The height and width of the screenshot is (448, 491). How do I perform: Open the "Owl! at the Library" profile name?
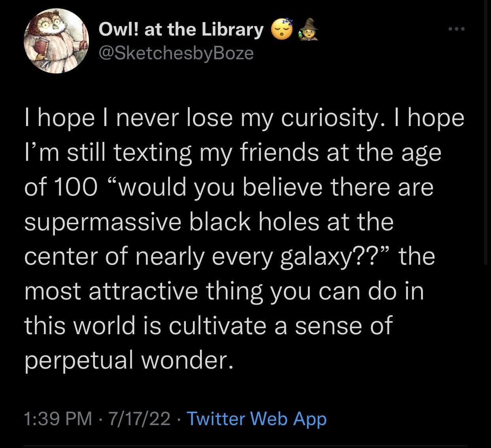pyautogui.click(x=181, y=30)
